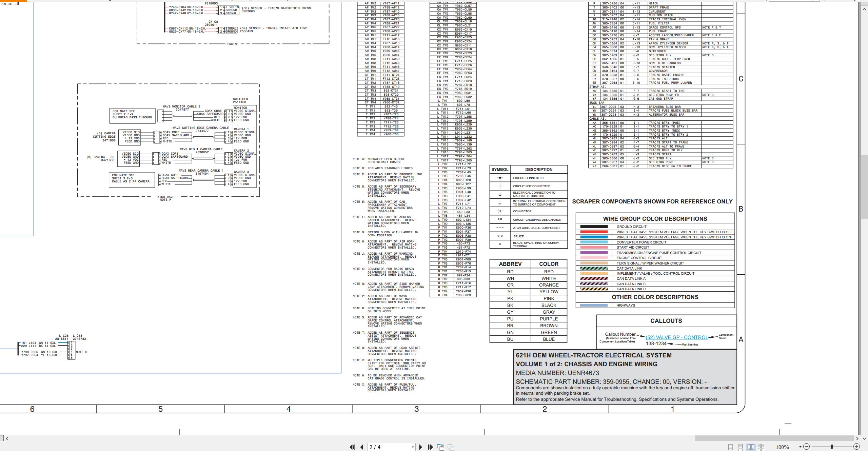Click the SPLICE symbol description
The height and width of the screenshot is (451, 868).
point(518,236)
